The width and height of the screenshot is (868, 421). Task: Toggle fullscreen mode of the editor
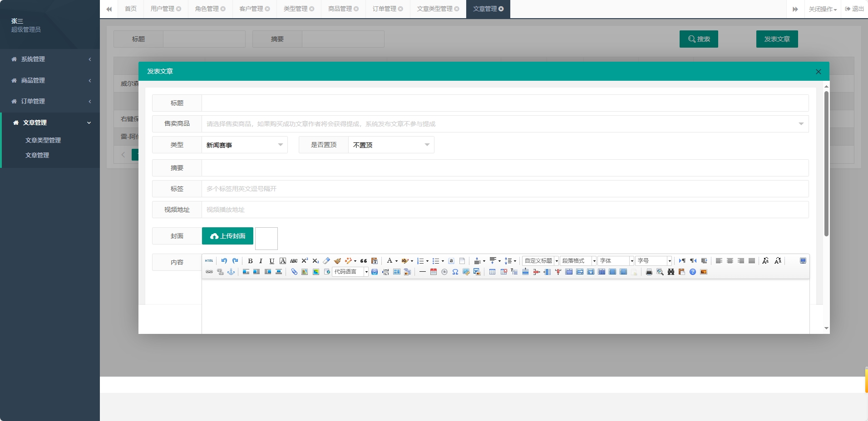click(x=803, y=261)
